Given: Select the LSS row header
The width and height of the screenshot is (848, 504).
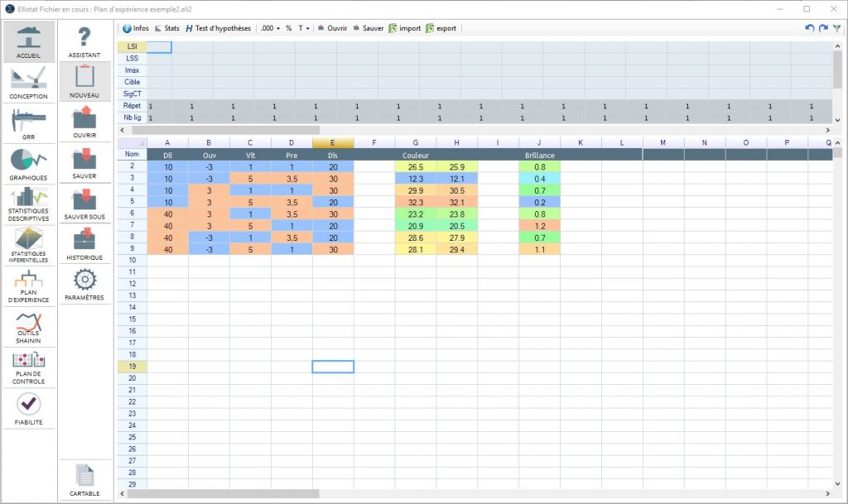Looking at the screenshot, I should [132, 58].
